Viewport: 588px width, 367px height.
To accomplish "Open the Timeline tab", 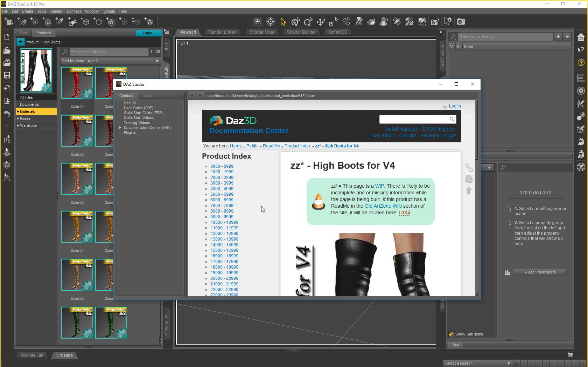I will pyautogui.click(x=64, y=355).
